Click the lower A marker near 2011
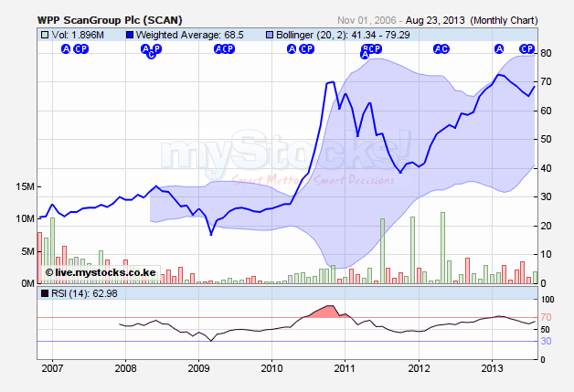 365,56
